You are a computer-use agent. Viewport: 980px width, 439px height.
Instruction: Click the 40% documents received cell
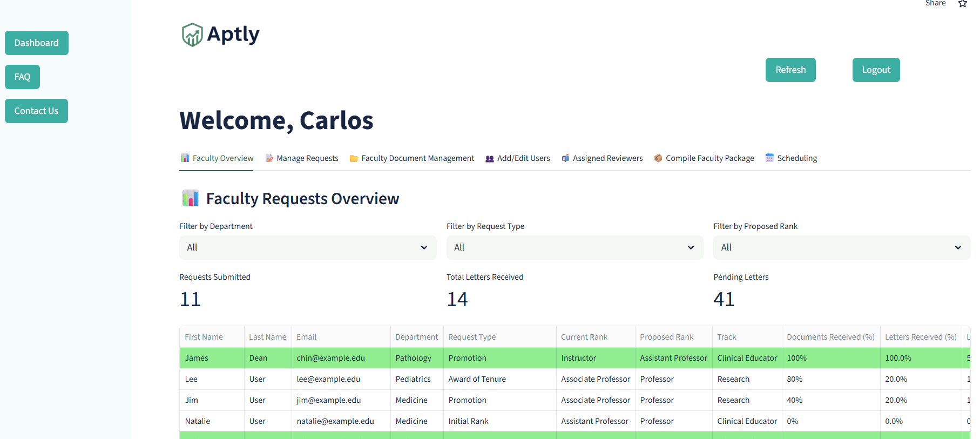click(x=831, y=400)
